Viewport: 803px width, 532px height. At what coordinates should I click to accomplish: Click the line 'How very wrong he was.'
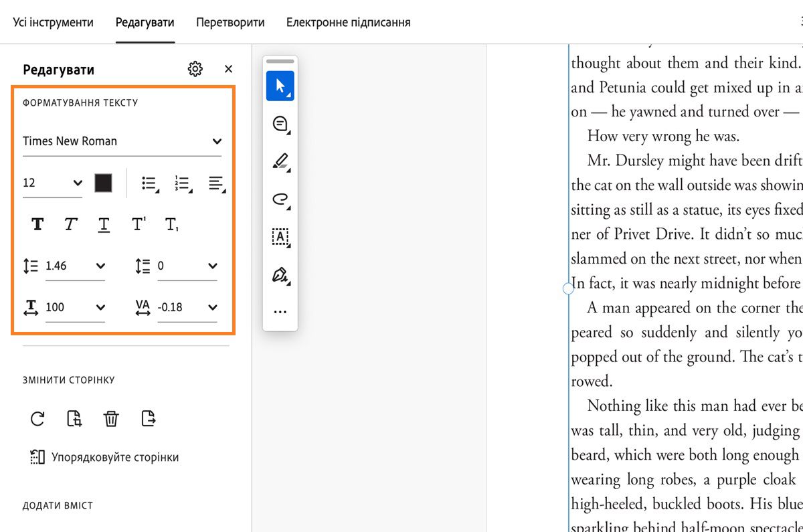click(663, 137)
